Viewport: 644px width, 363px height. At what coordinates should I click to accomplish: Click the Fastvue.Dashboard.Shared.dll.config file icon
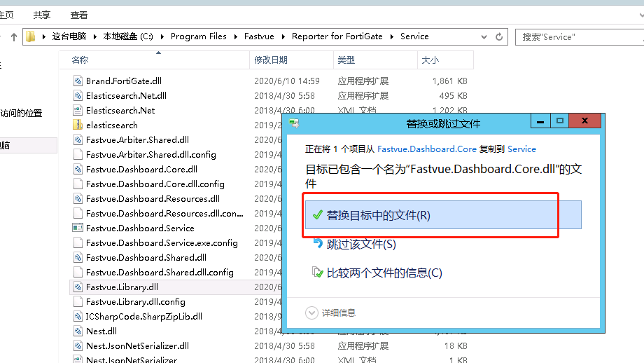(78, 272)
